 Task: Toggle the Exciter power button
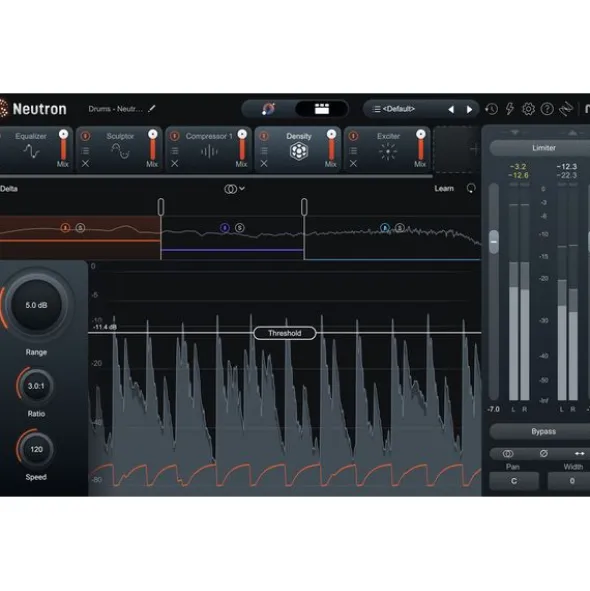353,136
